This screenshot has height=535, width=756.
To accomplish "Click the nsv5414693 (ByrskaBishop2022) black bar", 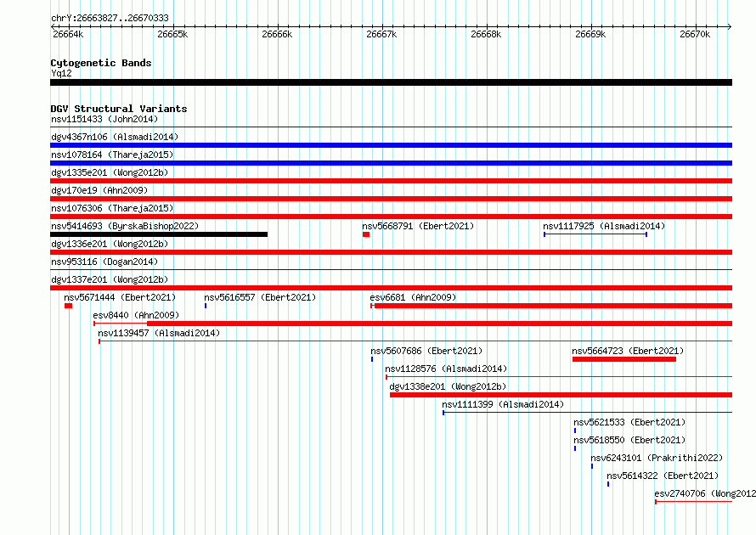I will pyautogui.click(x=159, y=234).
